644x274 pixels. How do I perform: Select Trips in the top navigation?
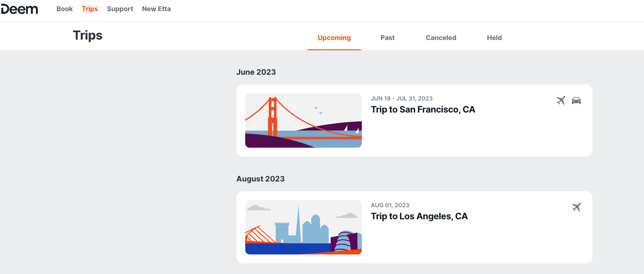coord(90,9)
